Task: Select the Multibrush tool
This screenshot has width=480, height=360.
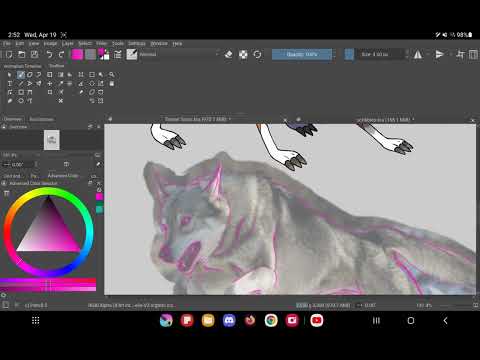Action: pyautogui.click(x=39, y=84)
